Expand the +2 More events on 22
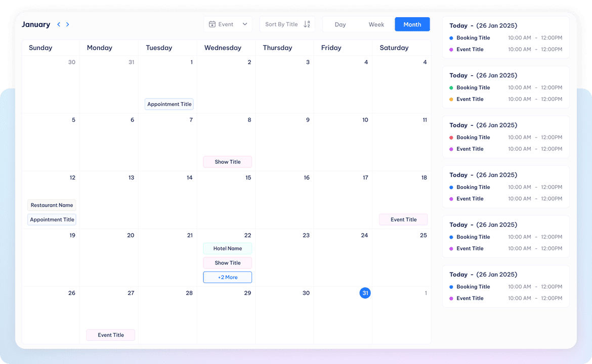592x364 pixels. [x=227, y=277]
